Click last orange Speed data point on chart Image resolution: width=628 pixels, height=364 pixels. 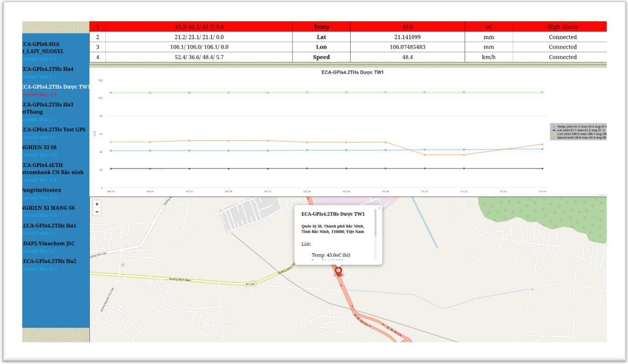[542, 144]
